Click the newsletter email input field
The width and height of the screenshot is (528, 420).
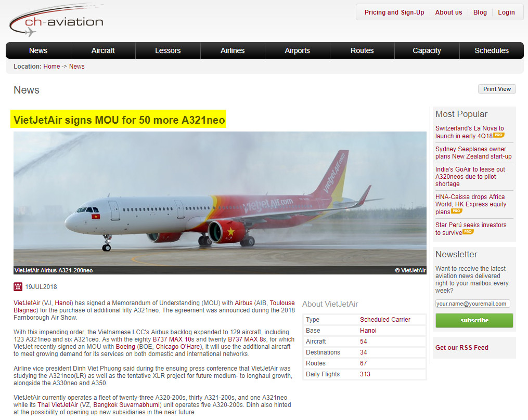(472, 304)
